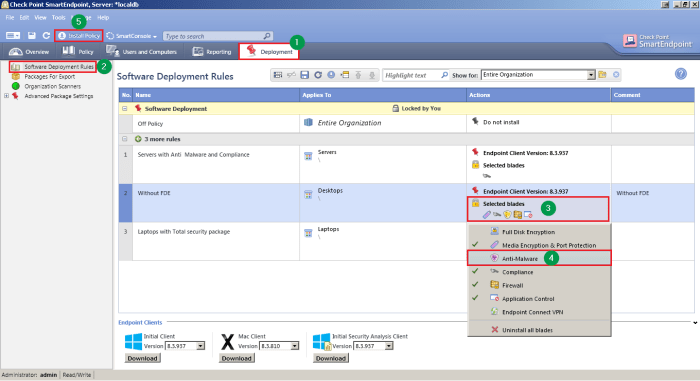Open the Help menu
Screen dimensions: 700x381
tap(103, 17)
